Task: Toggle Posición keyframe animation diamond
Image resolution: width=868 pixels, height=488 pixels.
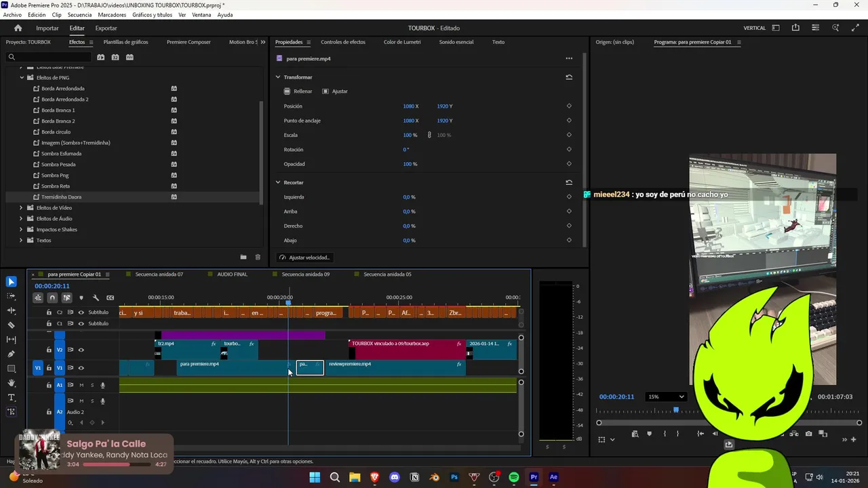Action: [x=569, y=106]
